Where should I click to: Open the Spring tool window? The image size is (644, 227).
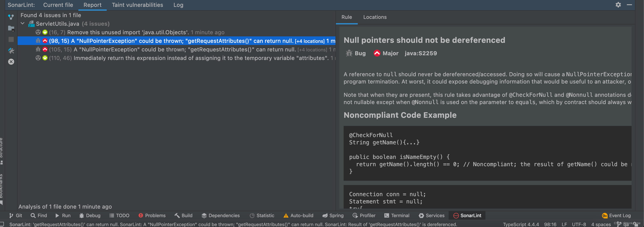click(333, 215)
